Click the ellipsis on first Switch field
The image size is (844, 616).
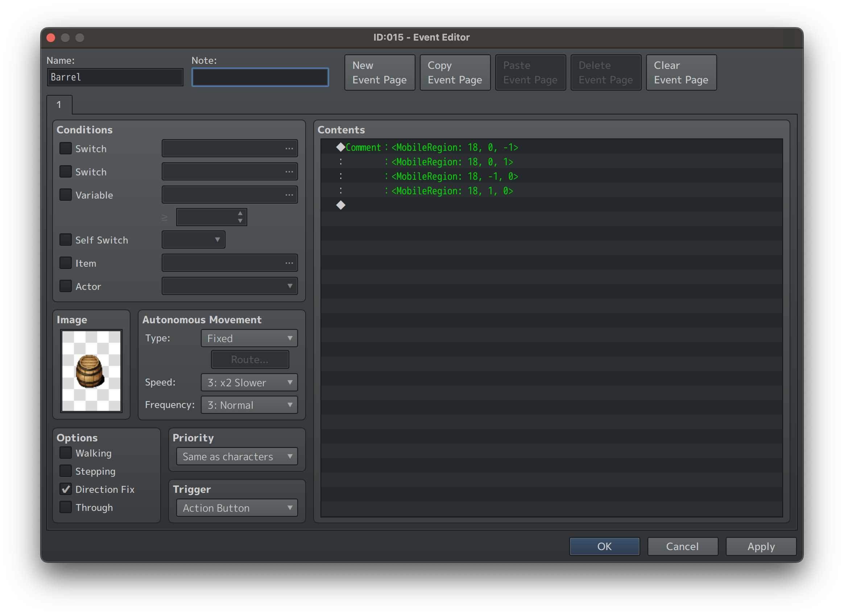[x=289, y=149]
